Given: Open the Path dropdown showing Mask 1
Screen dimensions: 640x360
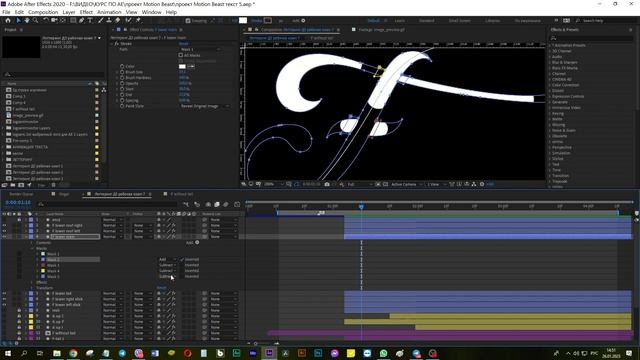Looking at the screenshot, I should [200, 49].
